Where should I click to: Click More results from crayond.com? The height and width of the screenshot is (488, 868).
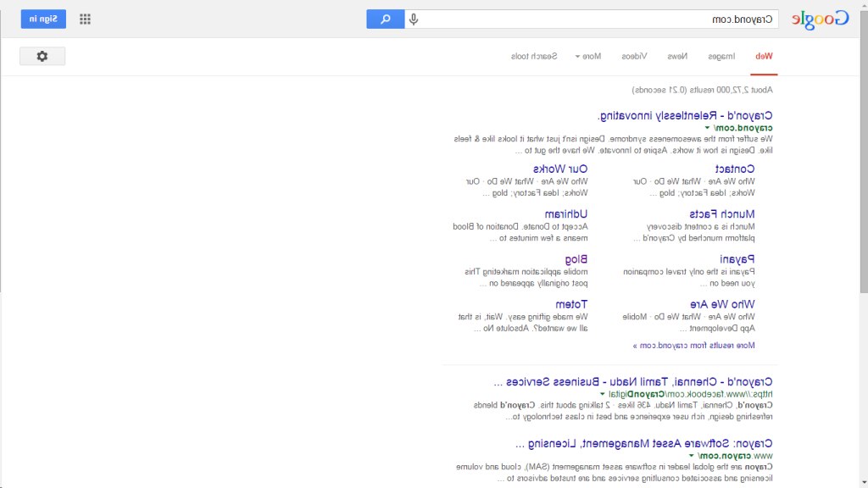tap(695, 345)
